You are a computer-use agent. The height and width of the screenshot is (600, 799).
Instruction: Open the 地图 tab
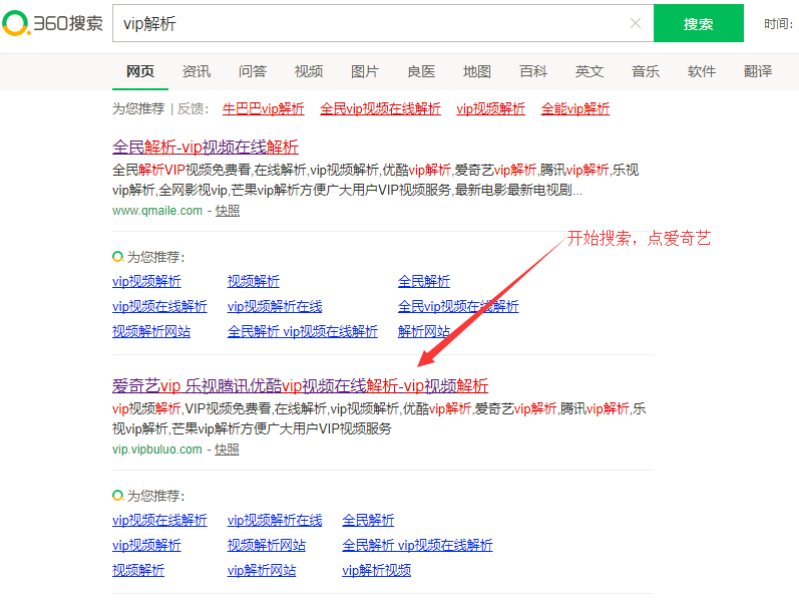pos(477,71)
